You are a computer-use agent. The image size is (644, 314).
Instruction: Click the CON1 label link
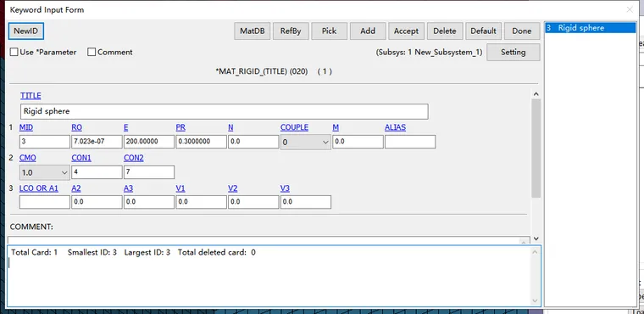pyautogui.click(x=81, y=158)
